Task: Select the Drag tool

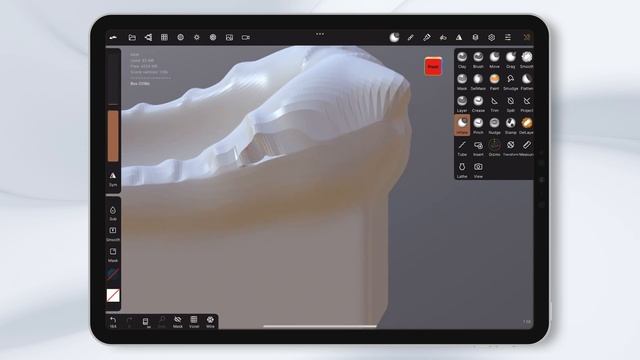Action: click(511, 60)
